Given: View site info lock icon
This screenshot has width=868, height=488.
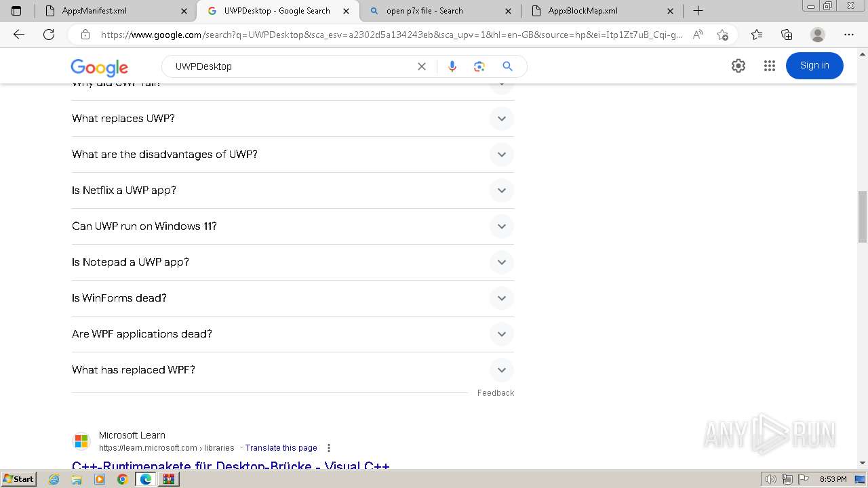Looking at the screenshot, I should click(x=85, y=35).
